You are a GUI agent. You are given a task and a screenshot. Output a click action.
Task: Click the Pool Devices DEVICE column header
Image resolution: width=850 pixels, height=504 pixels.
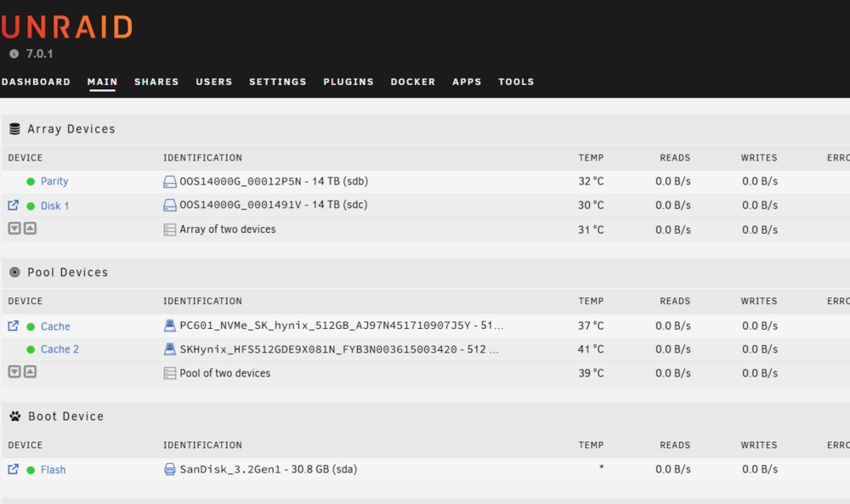pyautogui.click(x=25, y=301)
